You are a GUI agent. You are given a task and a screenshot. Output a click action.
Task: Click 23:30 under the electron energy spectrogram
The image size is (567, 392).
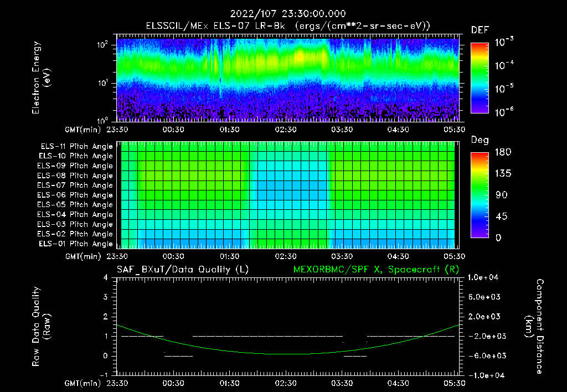(117, 130)
